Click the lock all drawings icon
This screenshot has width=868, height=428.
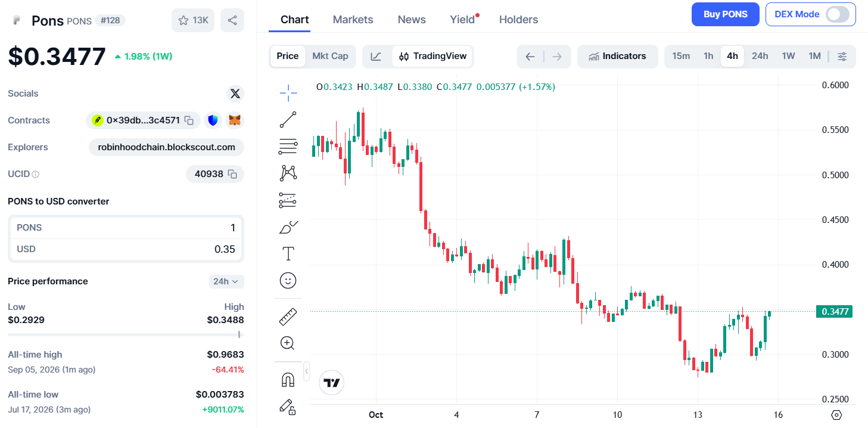(x=288, y=407)
